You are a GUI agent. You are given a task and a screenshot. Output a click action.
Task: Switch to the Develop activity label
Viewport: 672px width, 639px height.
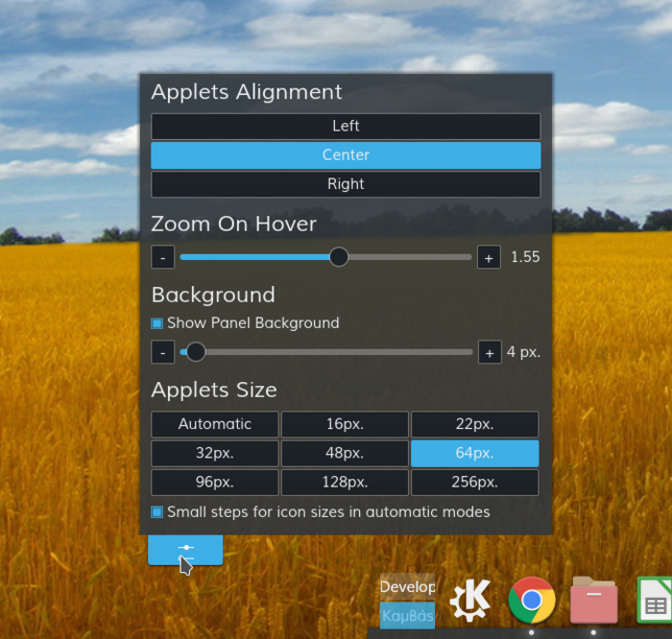point(408,587)
